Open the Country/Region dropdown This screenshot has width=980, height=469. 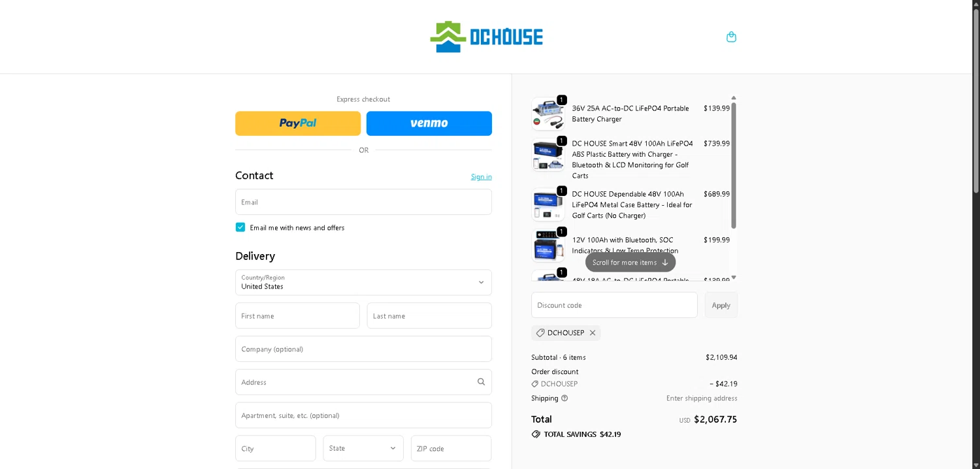363,282
